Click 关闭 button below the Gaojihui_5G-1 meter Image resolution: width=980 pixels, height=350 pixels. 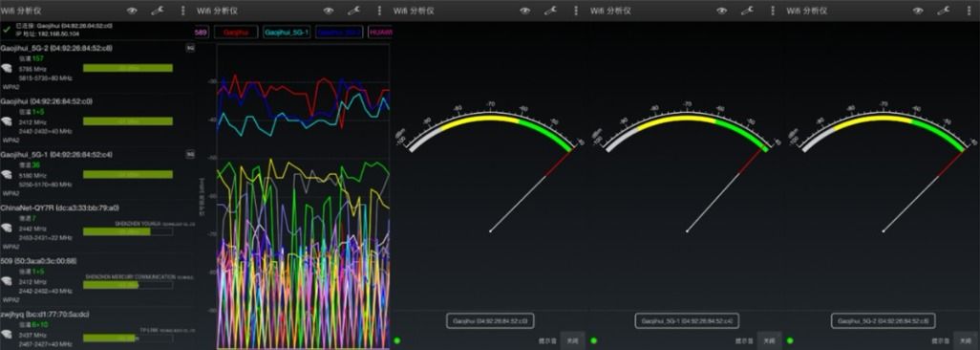769,340
